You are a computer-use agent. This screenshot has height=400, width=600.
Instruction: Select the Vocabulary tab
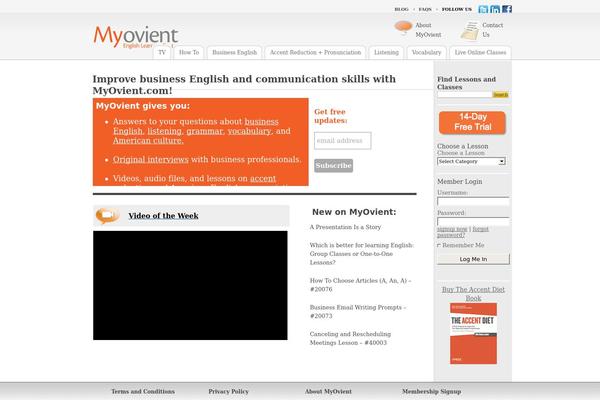pos(426,52)
